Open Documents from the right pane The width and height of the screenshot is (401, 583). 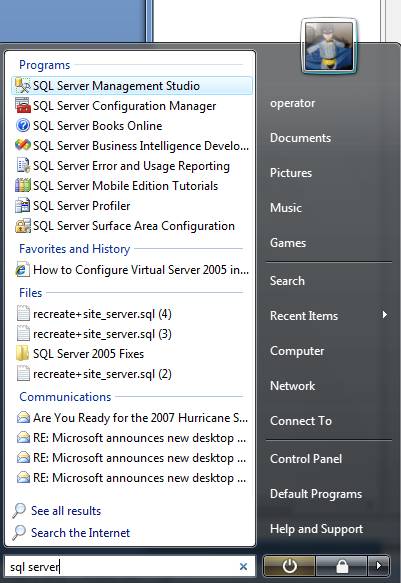coord(300,138)
